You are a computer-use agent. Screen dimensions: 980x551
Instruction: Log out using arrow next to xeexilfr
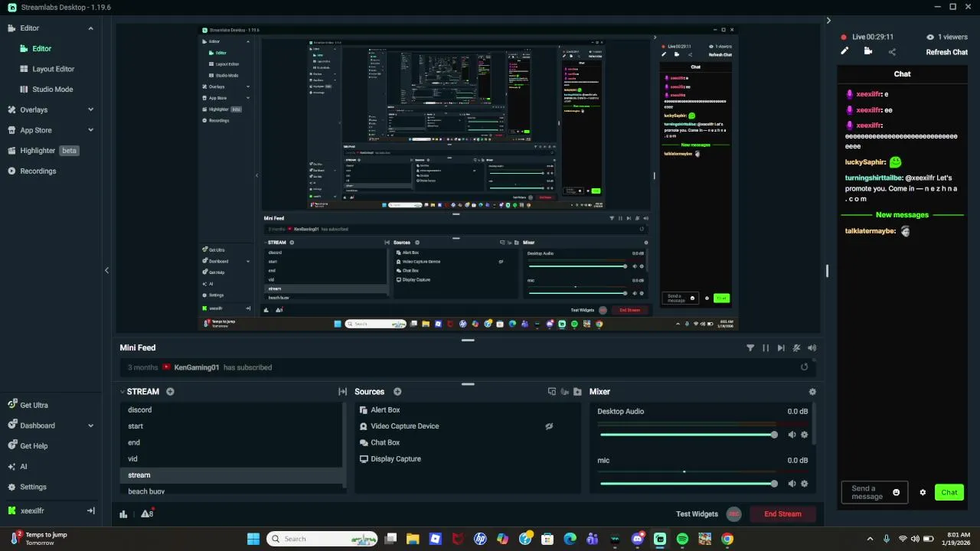click(x=90, y=510)
